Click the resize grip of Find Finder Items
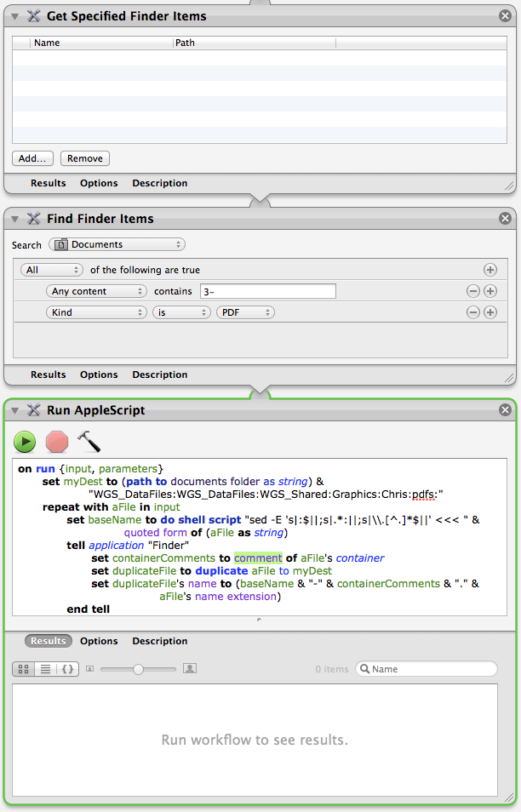Image resolution: width=521 pixels, height=812 pixels. [x=510, y=378]
